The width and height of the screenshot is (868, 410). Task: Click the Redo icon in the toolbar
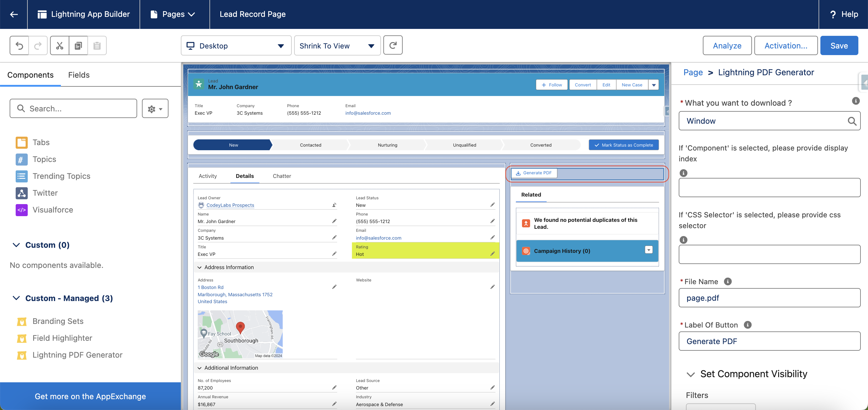(x=38, y=45)
